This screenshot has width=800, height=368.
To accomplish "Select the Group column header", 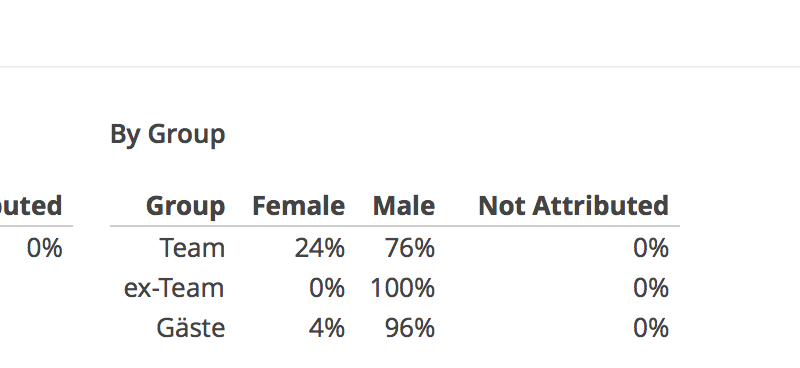I will [x=185, y=206].
